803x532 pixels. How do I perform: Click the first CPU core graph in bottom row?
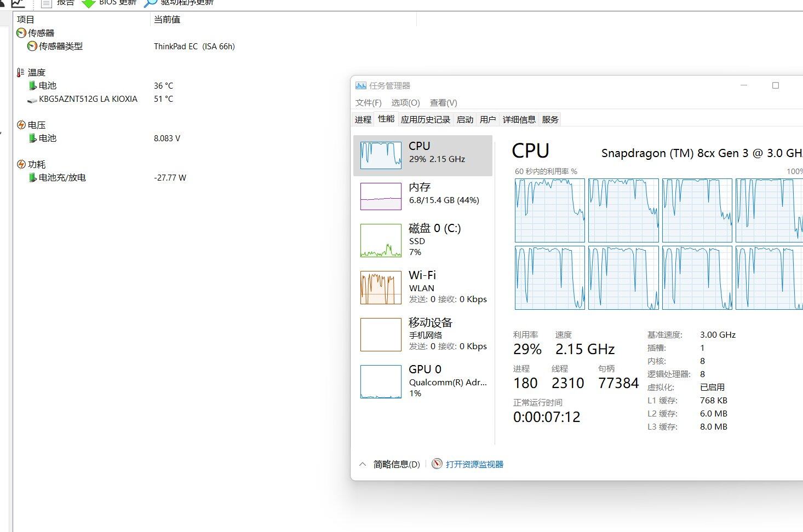[x=550, y=277]
